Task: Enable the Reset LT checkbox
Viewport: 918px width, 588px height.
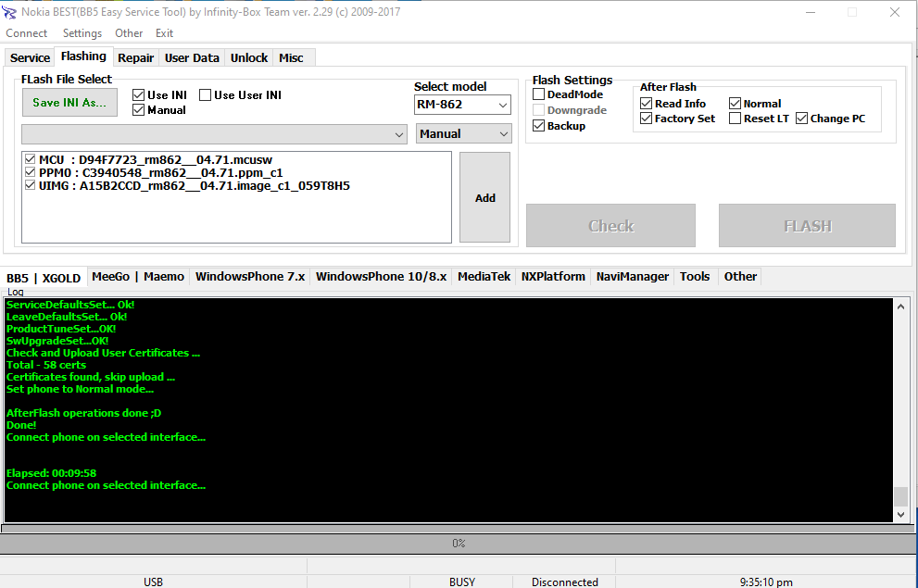Action: click(x=736, y=119)
